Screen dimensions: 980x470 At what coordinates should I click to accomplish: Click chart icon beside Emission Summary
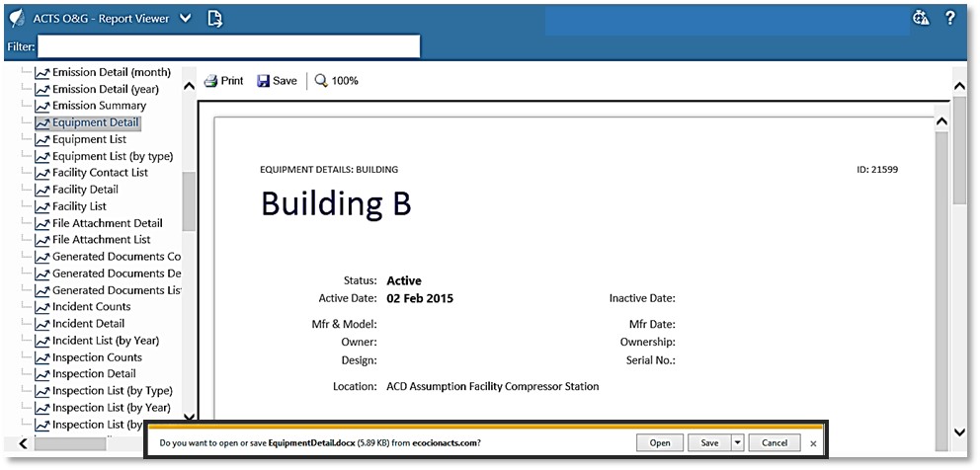pos(41,107)
